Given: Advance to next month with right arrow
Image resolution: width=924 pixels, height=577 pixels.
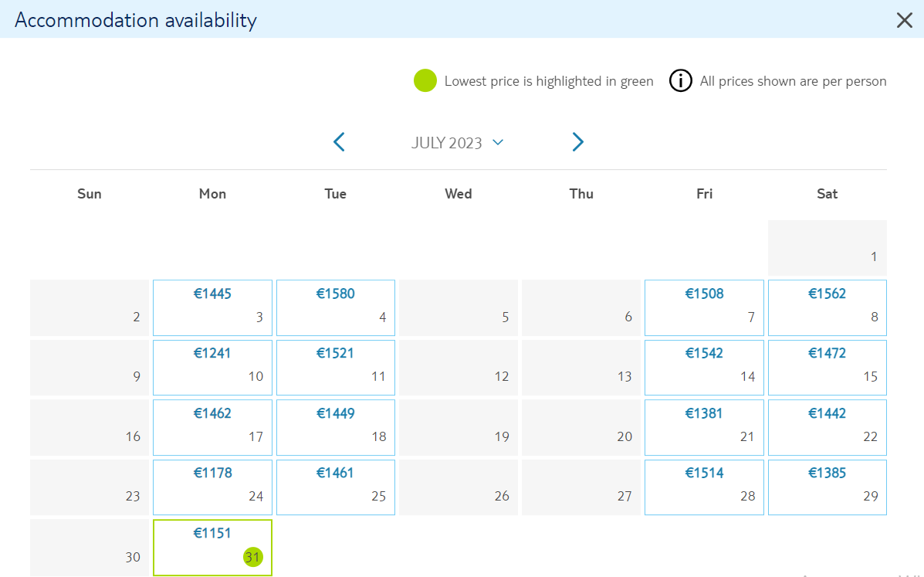Looking at the screenshot, I should [x=577, y=142].
